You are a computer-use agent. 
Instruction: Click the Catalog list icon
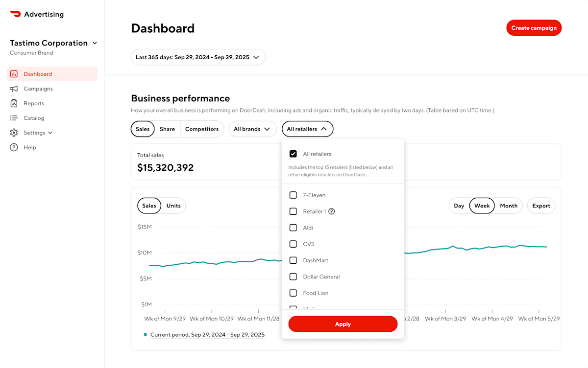tap(13, 118)
